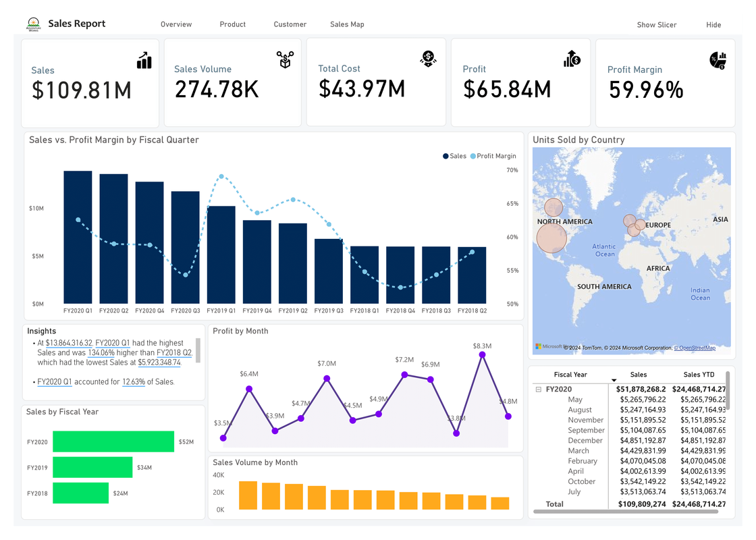This screenshot has width=756, height=540.
Task: Select the FY2019 green bar
Action: pos(92,467)
